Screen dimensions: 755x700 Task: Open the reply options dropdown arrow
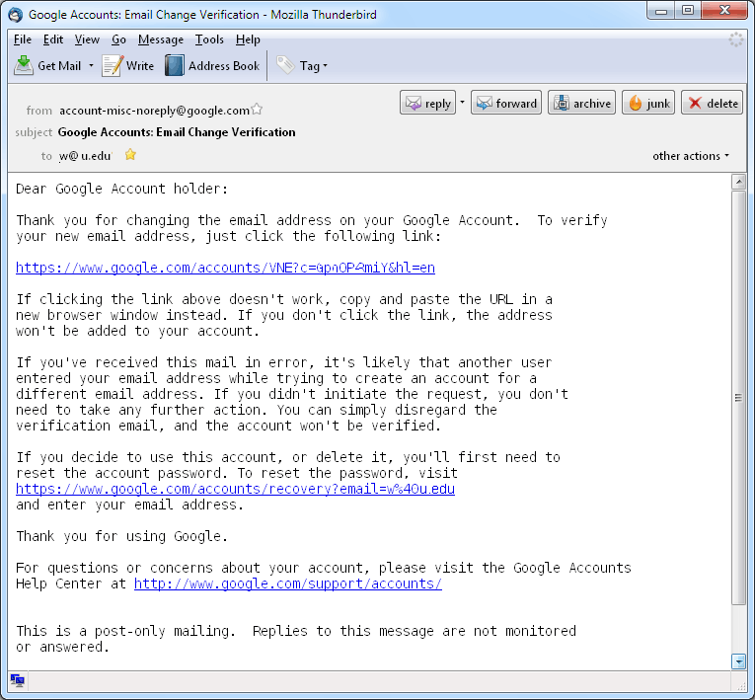pyautogui.click(x=462, y=102)
